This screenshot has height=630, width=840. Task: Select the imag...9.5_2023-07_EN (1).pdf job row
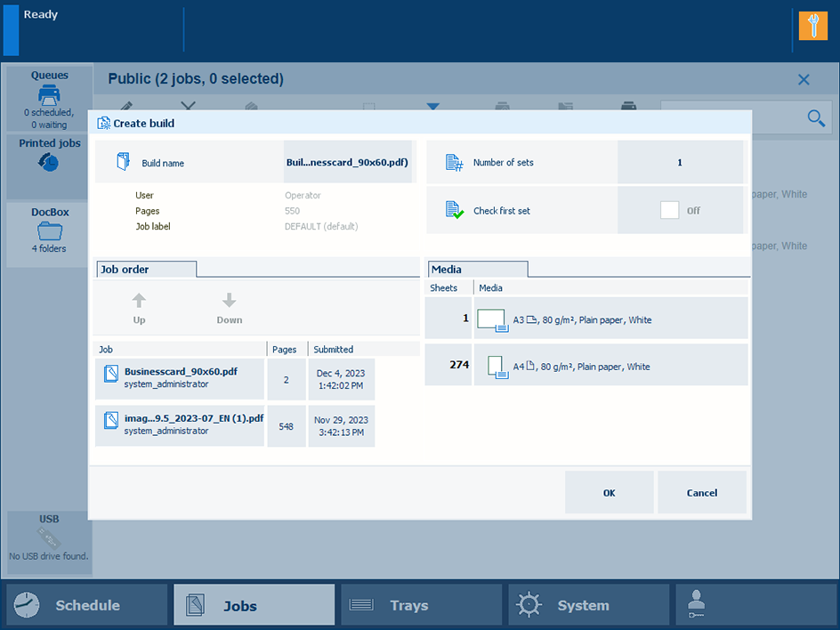point(235,426)
